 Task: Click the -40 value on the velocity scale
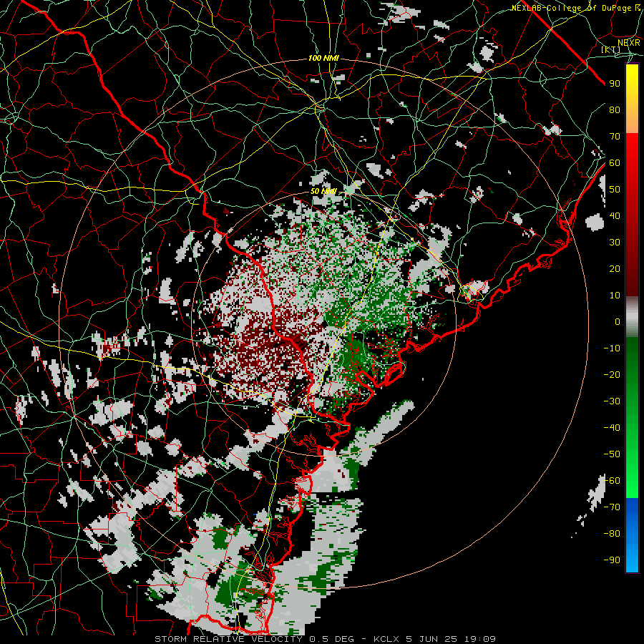(612, 428)
